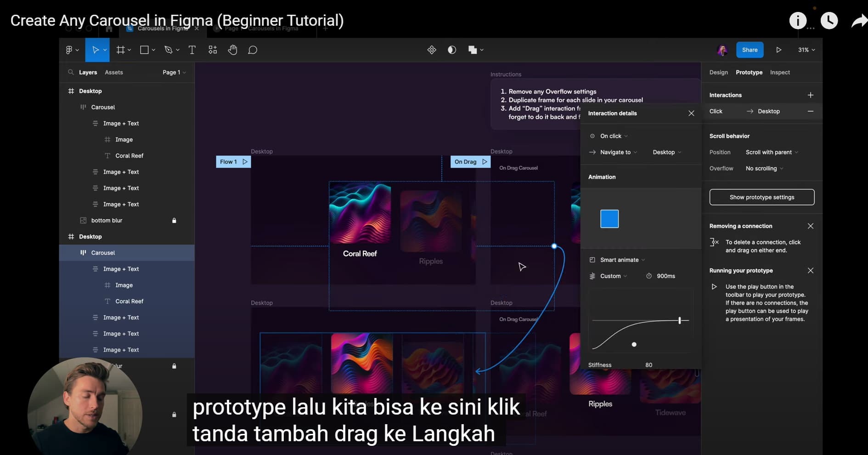Click the easing curve end handle
Viewport: 868px width, 455px height.
[680, 320]
